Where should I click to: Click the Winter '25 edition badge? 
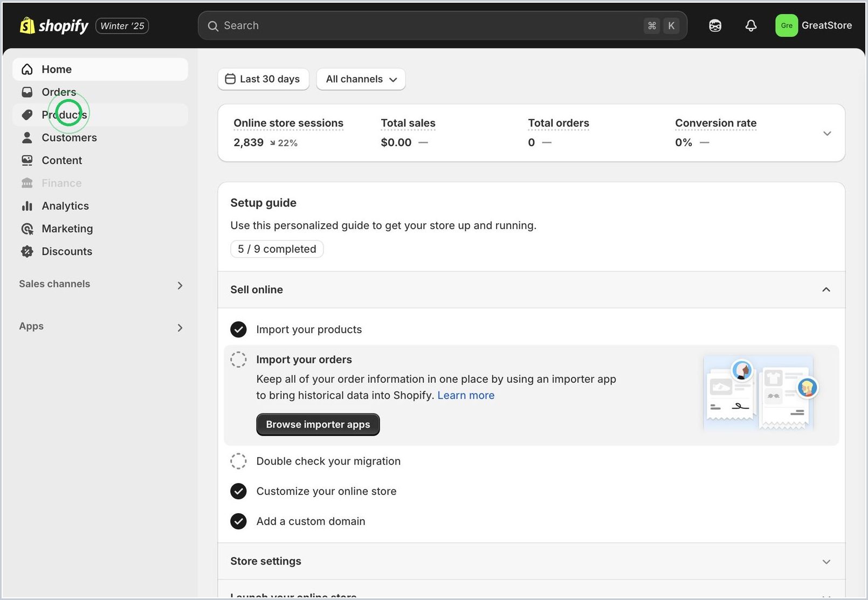[122, 26]
